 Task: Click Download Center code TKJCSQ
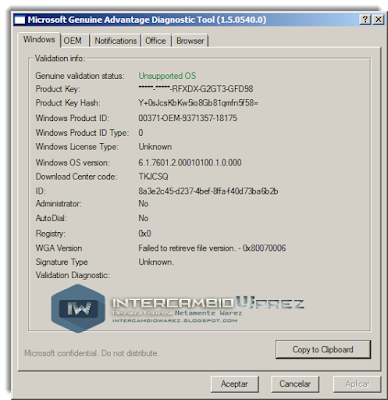click(x=153, y=177)
